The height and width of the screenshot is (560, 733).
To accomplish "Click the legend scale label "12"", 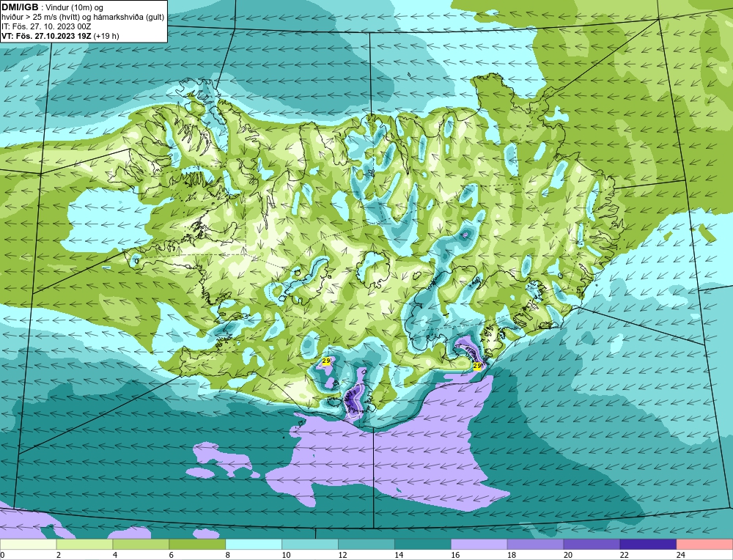I will pos(342,555).
